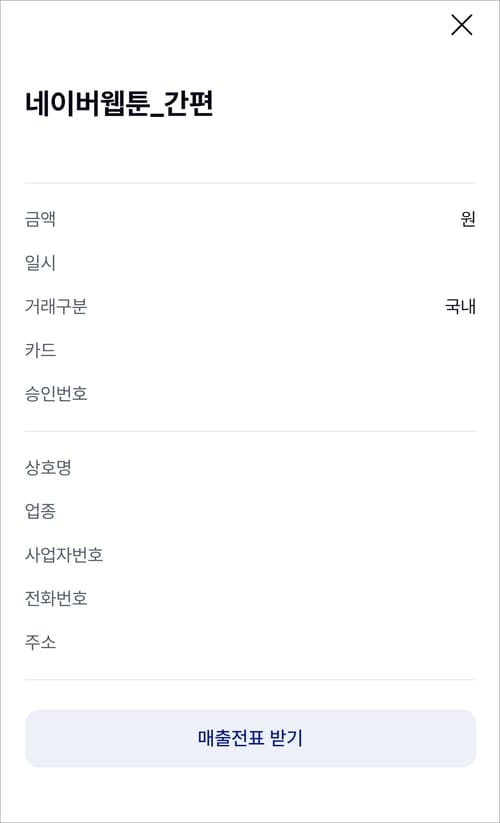Select the 업종 row label
Image resolution: width=500 pixels, height=823 pixels.
click(40, 511)
